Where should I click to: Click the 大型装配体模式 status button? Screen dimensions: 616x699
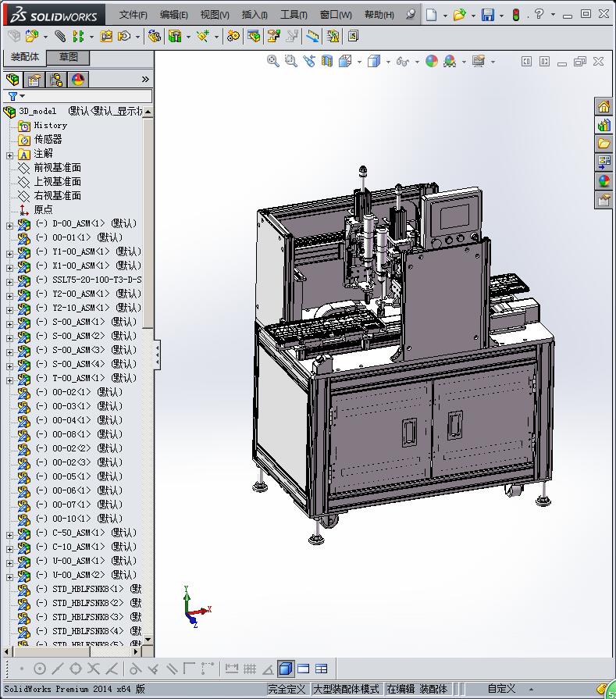coord(347,689)
